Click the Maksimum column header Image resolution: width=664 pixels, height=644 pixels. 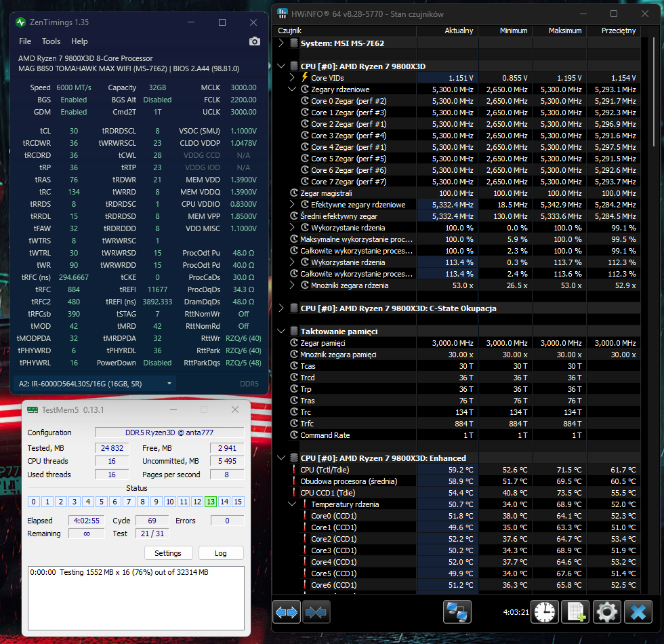tap(560, 31)
